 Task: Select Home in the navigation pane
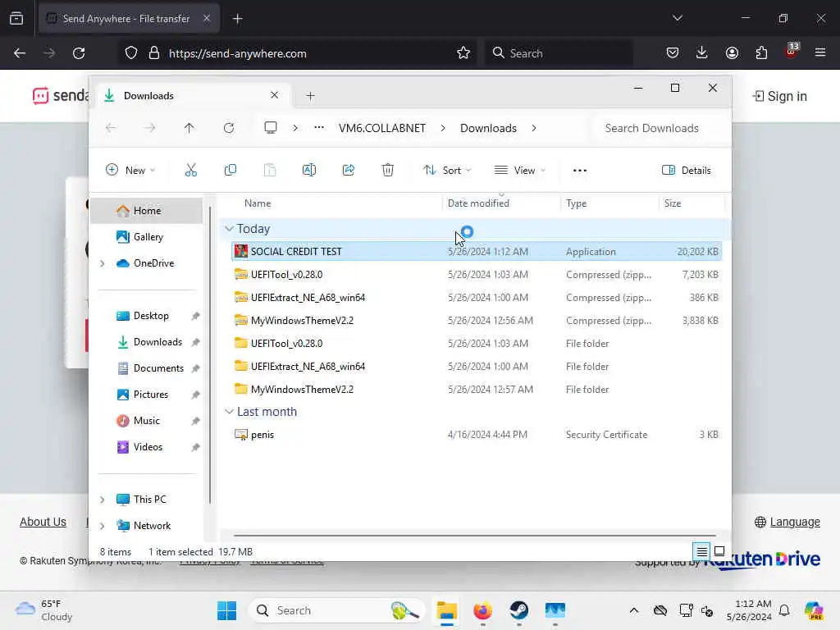click(x=147, y=211)
